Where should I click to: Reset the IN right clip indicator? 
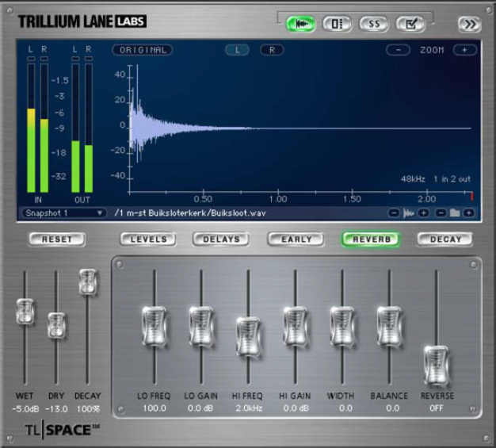click(x=44, y=59)
